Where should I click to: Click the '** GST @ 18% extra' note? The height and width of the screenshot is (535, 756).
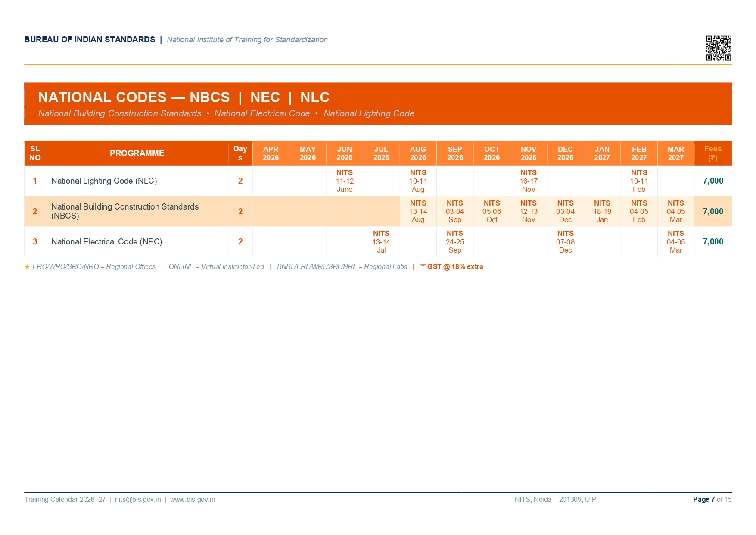[452, 267]
